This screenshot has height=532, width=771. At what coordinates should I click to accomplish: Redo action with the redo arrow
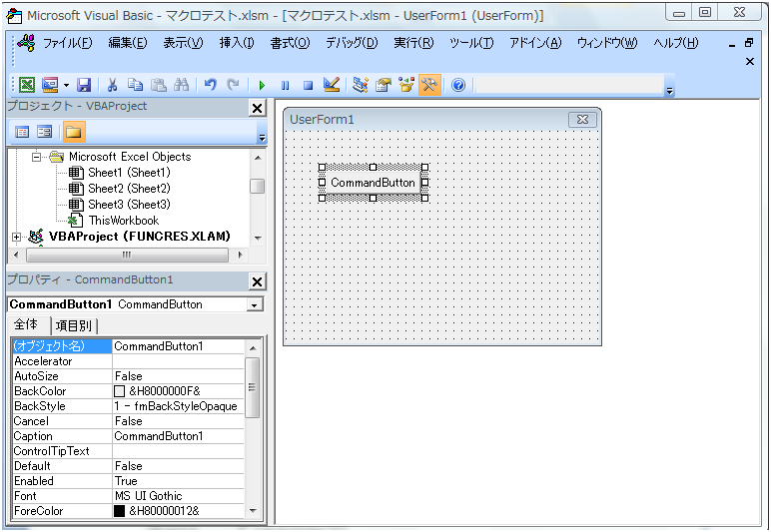click(x=233, y=85)
